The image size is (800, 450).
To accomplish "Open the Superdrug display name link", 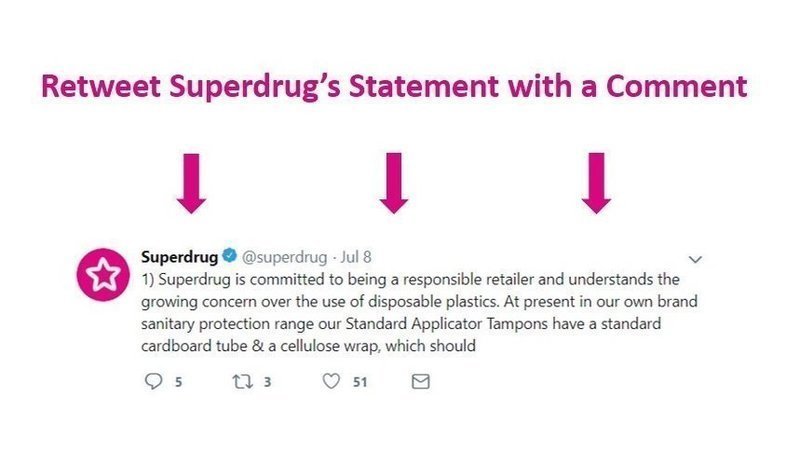I will click(179, 256).
